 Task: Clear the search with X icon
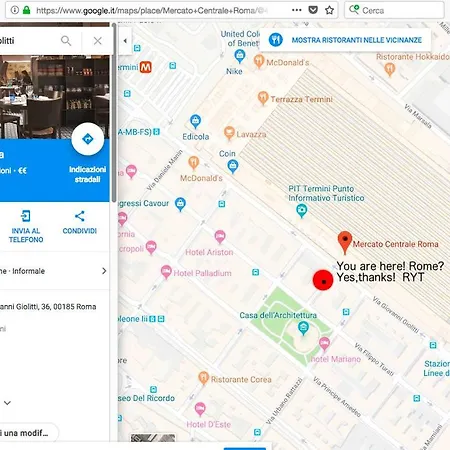tap(98, 41)
